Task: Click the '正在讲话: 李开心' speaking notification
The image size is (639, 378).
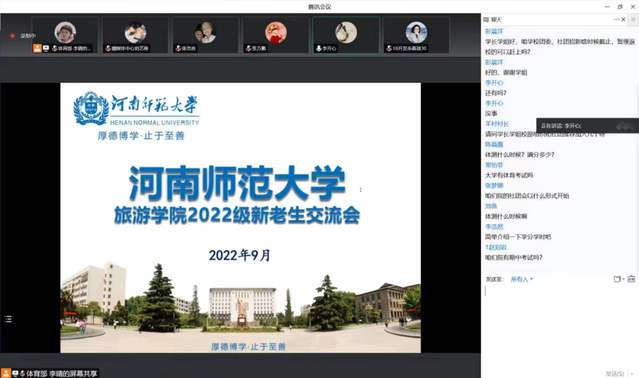Action: click(587, 126)
